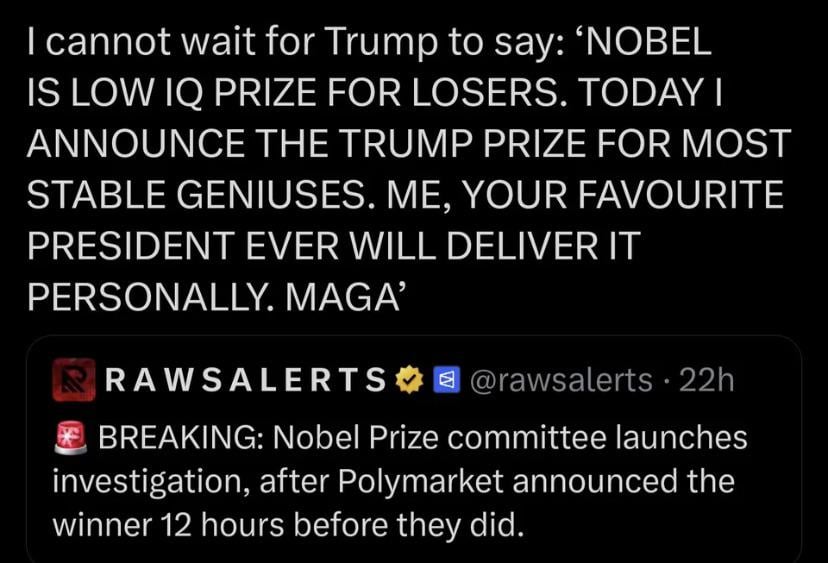Open the RAWSALERTS display name
Viewport: 828px width, 563px height.
click(x=246, y=381)
